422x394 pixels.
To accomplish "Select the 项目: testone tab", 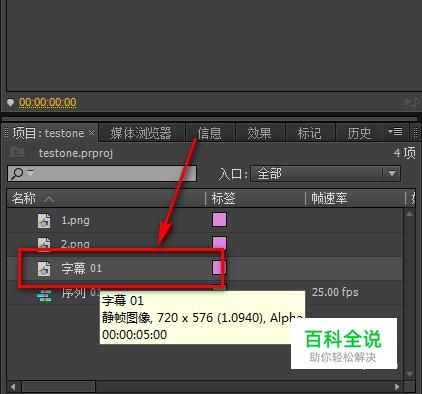I will (x=48, y=133).
